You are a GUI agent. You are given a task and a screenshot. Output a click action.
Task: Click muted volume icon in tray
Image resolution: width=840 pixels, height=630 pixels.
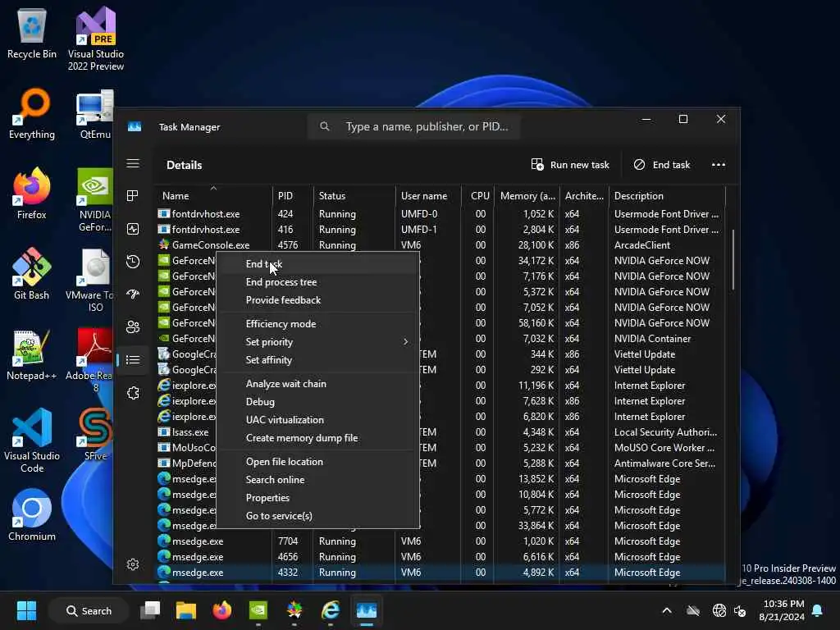[741, 610]
